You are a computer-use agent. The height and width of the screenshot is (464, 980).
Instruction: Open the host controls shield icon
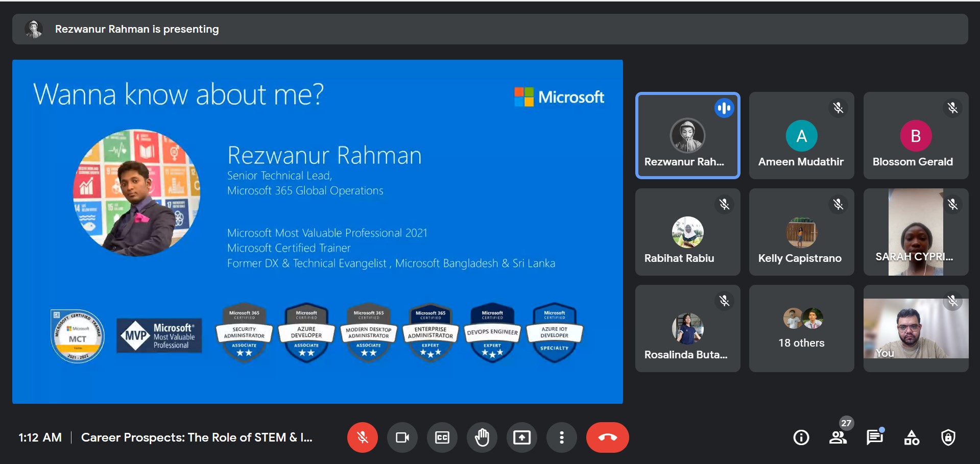click(x=948, y=437)
